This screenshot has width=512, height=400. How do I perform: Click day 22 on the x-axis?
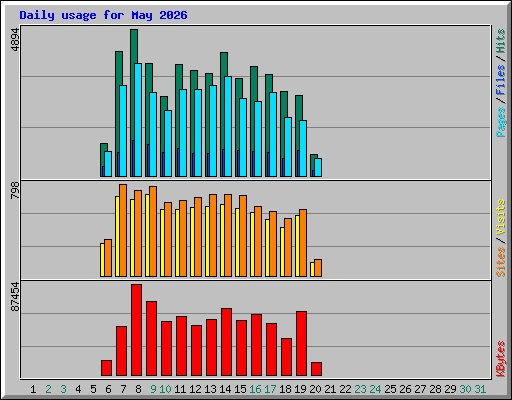(x=345, y=389)
